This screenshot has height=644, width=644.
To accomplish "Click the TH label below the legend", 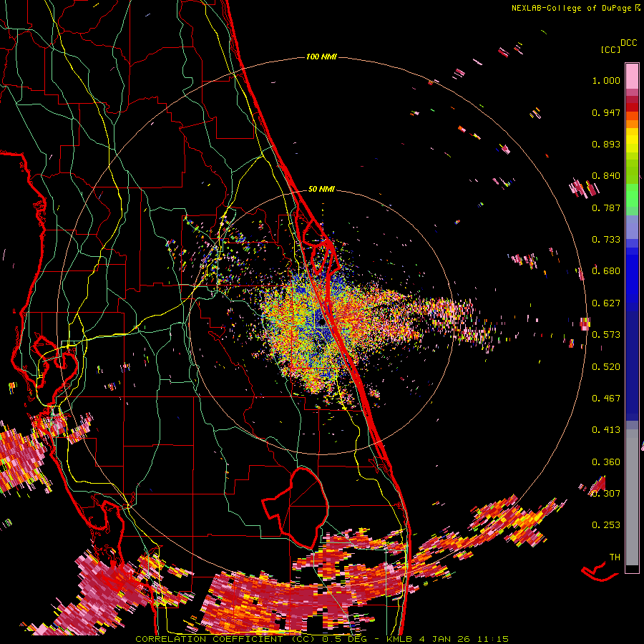I will (x=615, y=557).
